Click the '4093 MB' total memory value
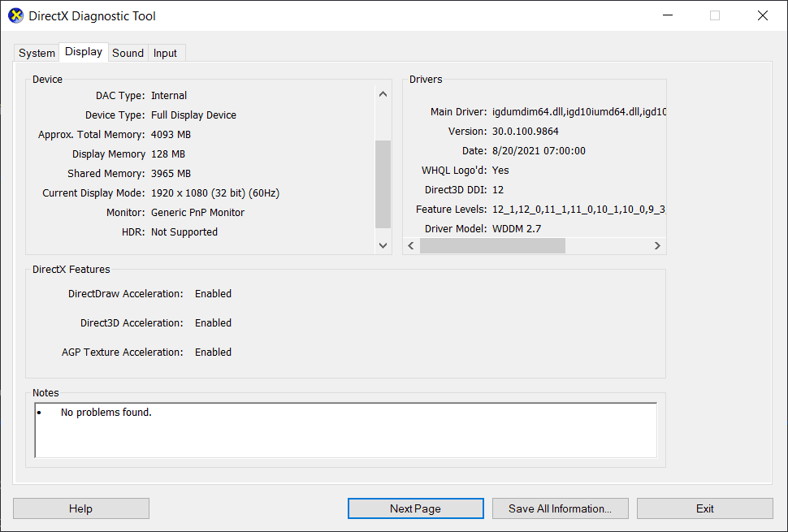Viewport: 788px width, 532px height. (x=171, y=135)
